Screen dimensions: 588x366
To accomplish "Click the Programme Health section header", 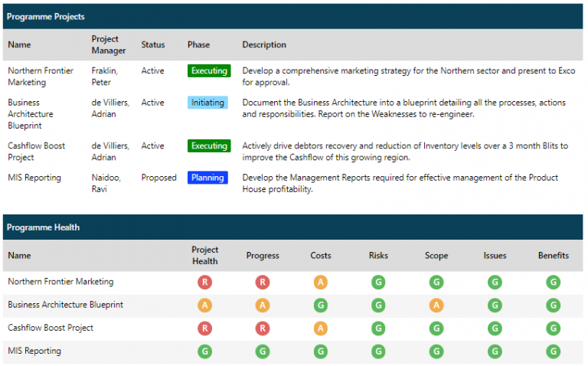I will [43, 227].
